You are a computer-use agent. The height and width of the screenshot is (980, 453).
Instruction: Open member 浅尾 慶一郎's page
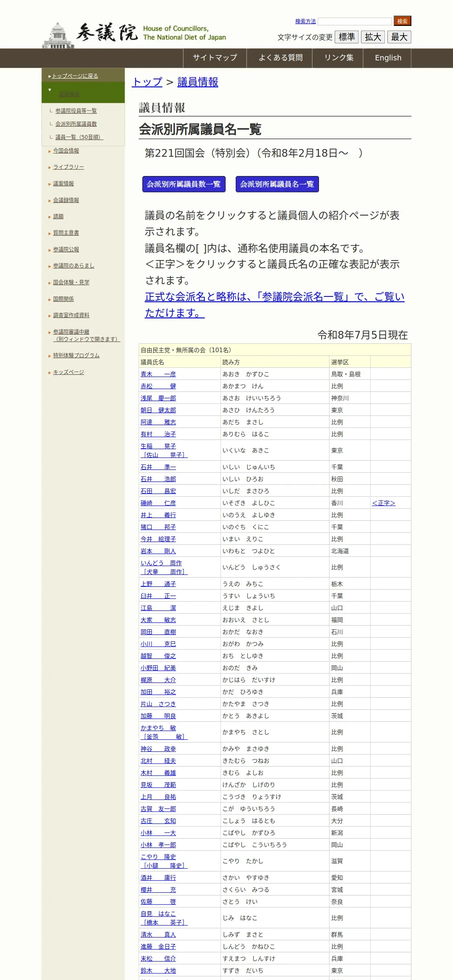coord(158,398)
